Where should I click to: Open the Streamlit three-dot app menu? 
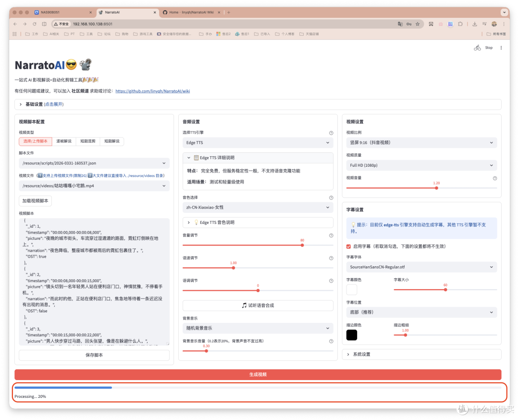[x=501, y=48]
